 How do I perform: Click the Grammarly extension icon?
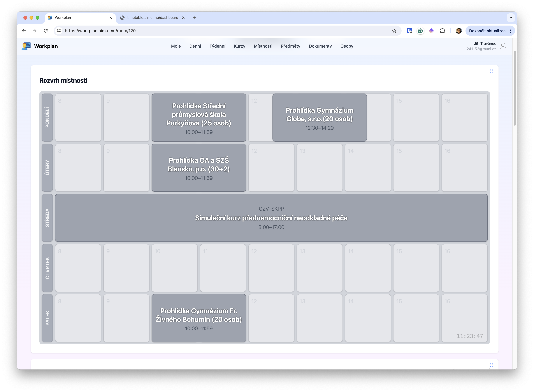point(420,31)
